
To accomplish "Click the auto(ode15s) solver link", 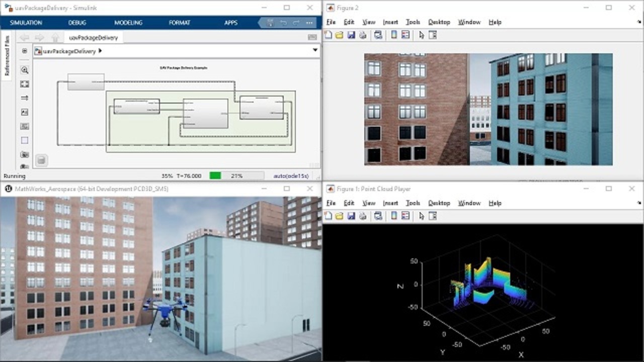I will pyautogui.click(x=291, y=176).
